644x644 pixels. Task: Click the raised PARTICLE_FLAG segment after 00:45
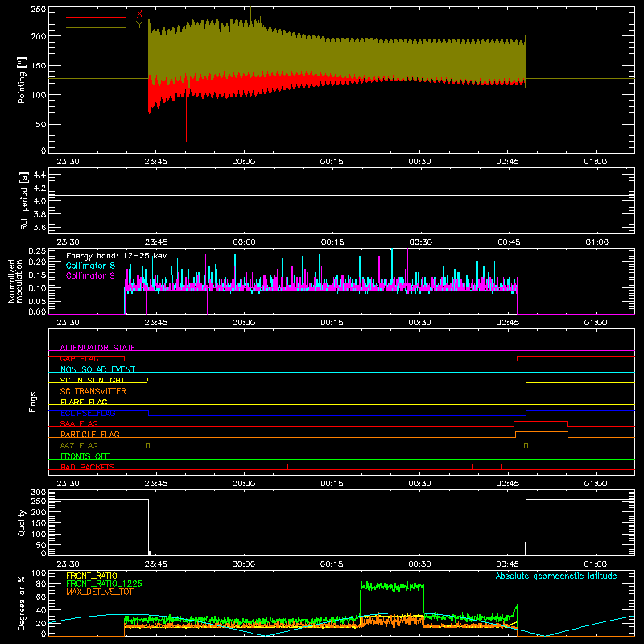542,432
